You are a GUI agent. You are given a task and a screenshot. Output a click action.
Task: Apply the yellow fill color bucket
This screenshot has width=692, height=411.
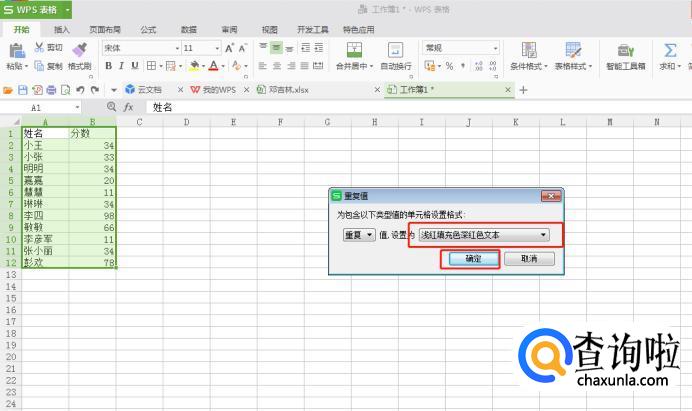[x=194, y=66]
